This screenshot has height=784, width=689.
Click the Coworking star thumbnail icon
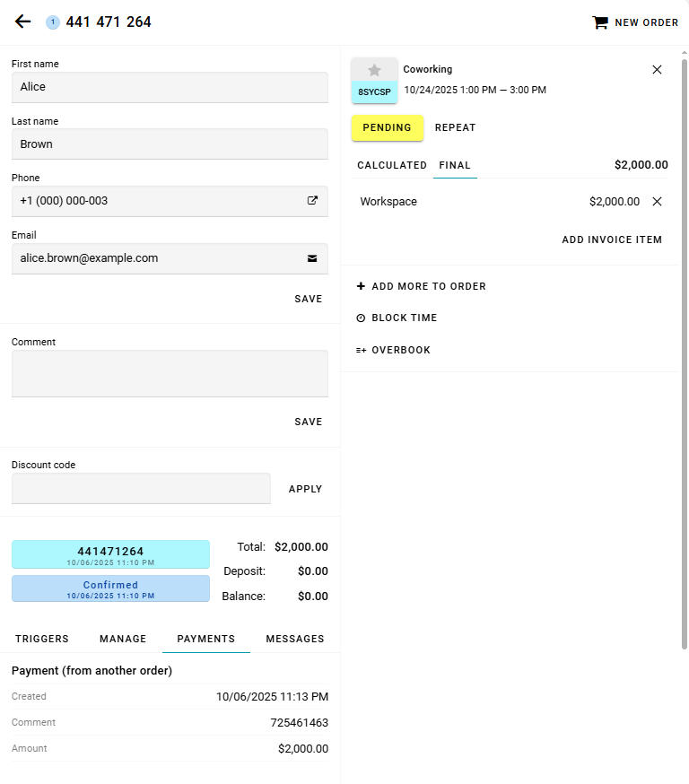coord(374,70)
